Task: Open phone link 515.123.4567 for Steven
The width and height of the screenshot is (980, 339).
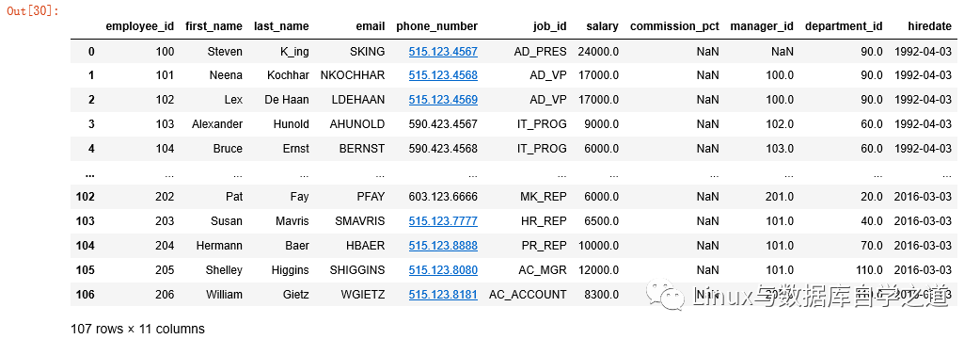Action: pyautogui.click(x=443, y=51)
